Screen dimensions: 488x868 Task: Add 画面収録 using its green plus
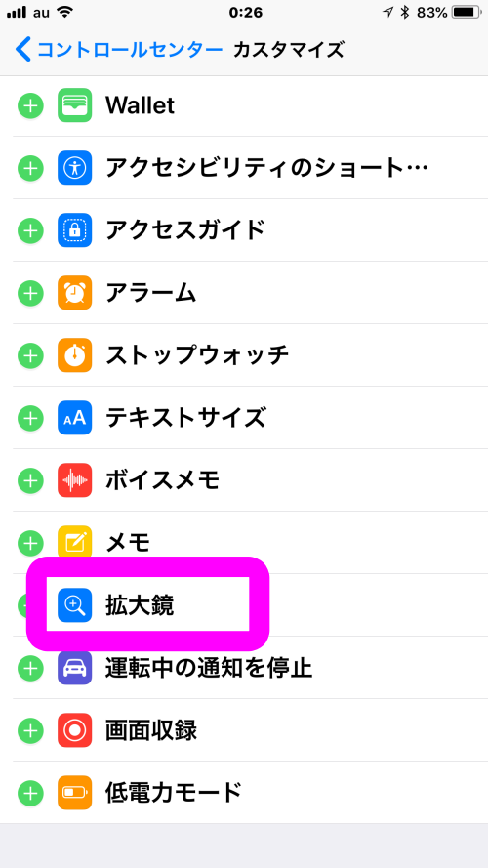[30, 730]
